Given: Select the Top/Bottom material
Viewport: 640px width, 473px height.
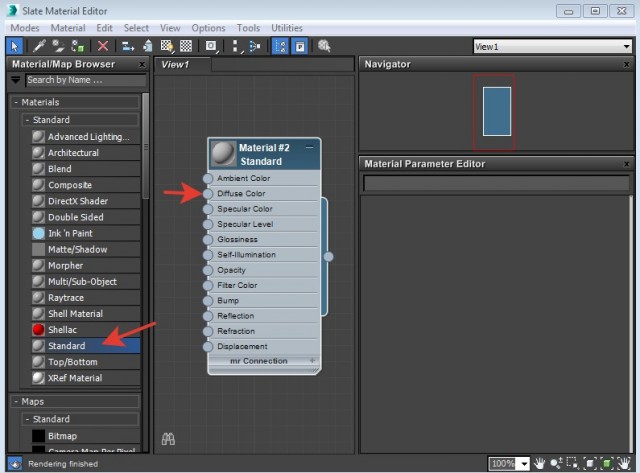Looking at the screenshot, I should (x=86, y=362).
